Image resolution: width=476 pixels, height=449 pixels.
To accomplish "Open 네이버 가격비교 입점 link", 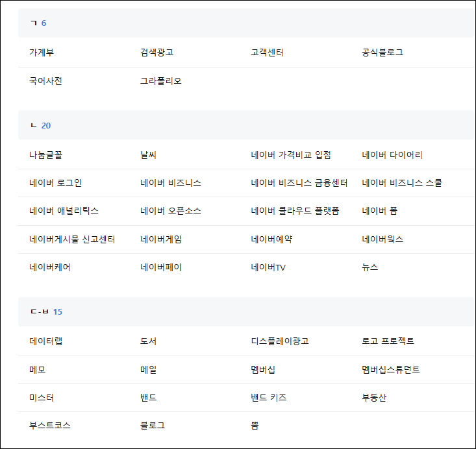I will click(x=291, y=155).
